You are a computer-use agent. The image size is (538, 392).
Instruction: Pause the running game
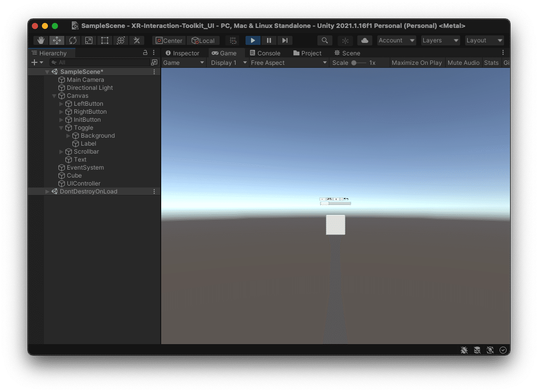269,40
